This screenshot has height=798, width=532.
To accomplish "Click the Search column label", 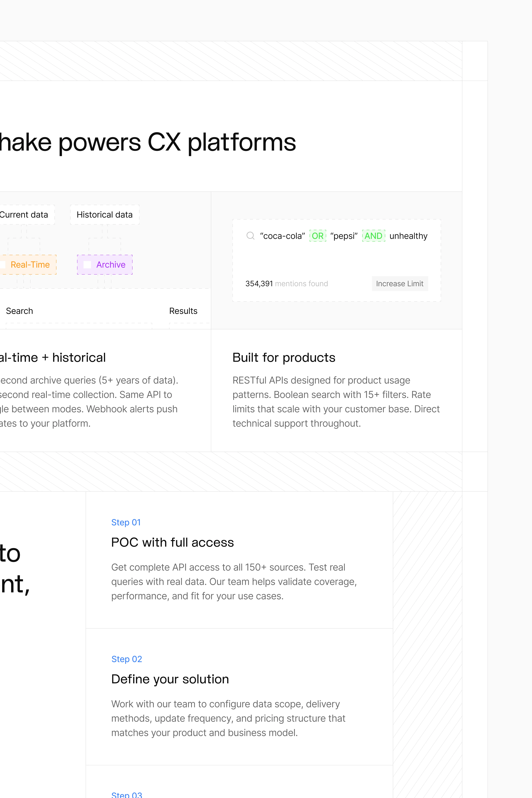I will tap(19, 311).
